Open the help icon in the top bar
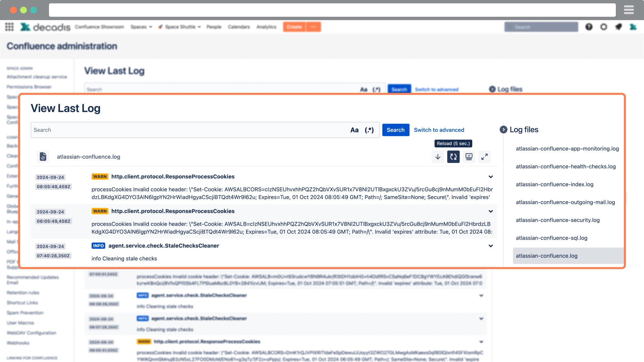The image size is (644, 362). (589, 27)
